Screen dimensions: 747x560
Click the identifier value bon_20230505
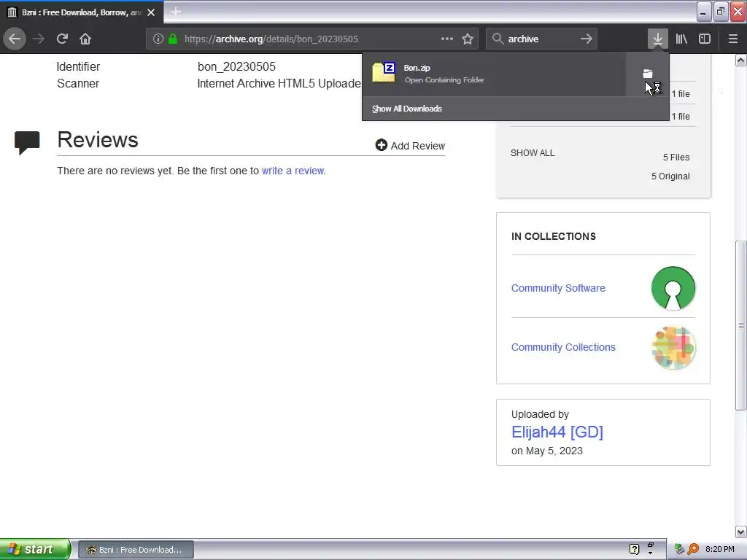[236, 66]
